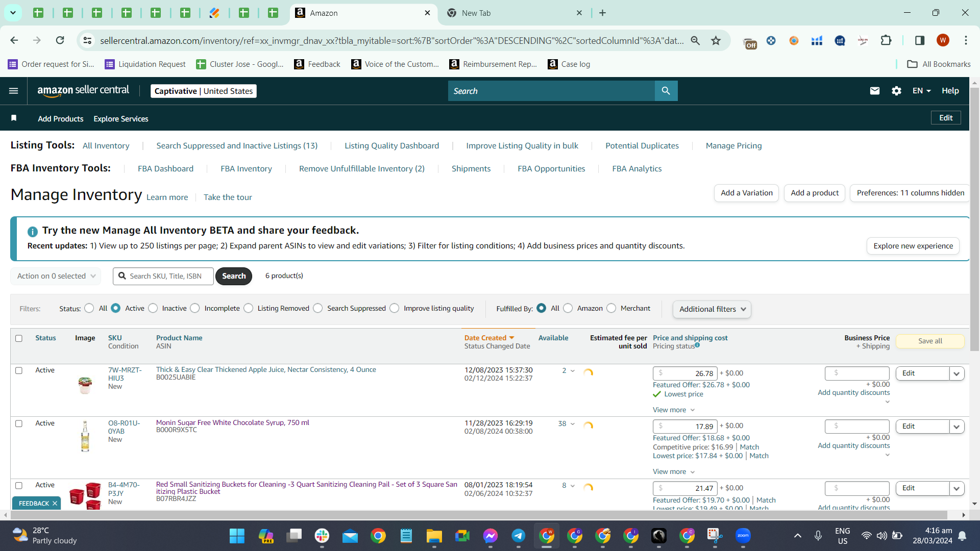
Task: Click the search magnifier button in header
Action: 666,91
